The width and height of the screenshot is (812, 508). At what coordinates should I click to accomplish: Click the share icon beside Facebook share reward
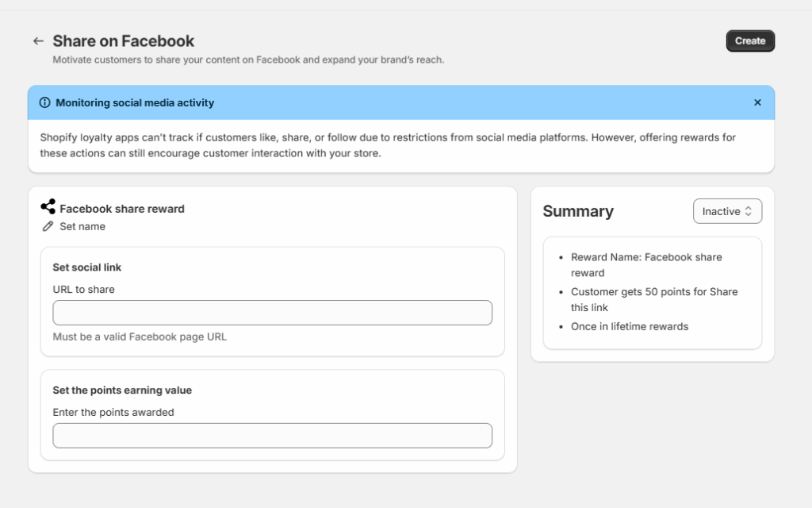click(48, 207)
